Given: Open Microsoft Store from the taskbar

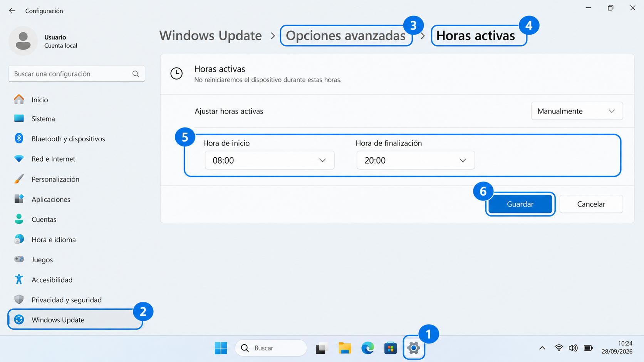Looking at the screenshot, I should [391, 348].
